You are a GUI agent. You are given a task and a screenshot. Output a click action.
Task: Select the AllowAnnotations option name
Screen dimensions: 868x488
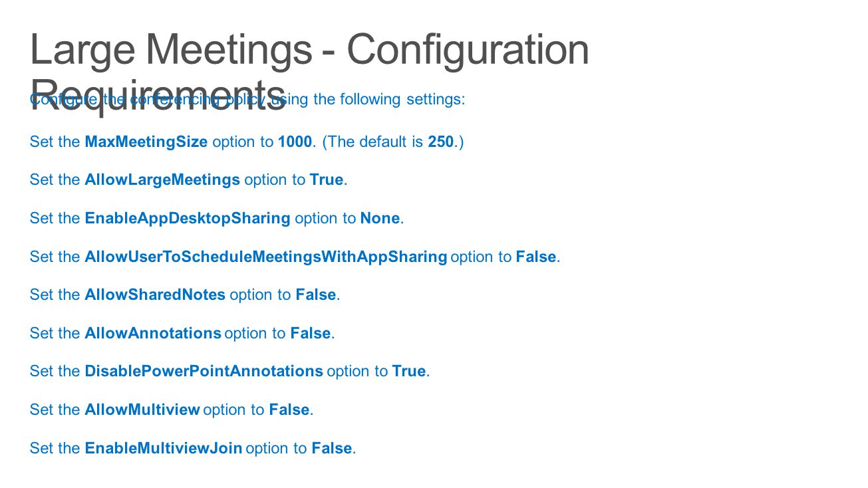[x=153, y=333]
